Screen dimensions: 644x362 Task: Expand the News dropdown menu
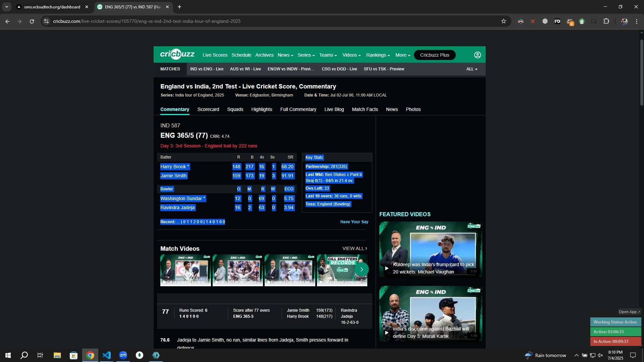point(285,55)
